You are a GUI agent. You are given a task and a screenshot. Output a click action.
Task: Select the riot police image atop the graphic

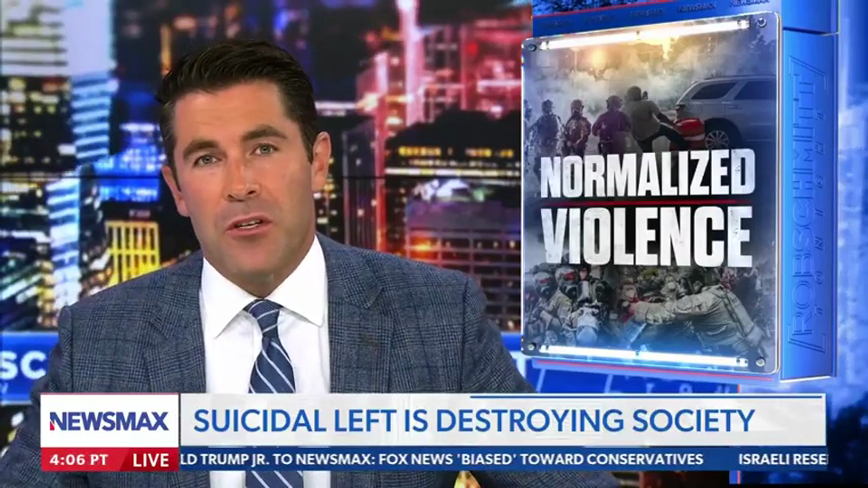(x=610, y=119)
